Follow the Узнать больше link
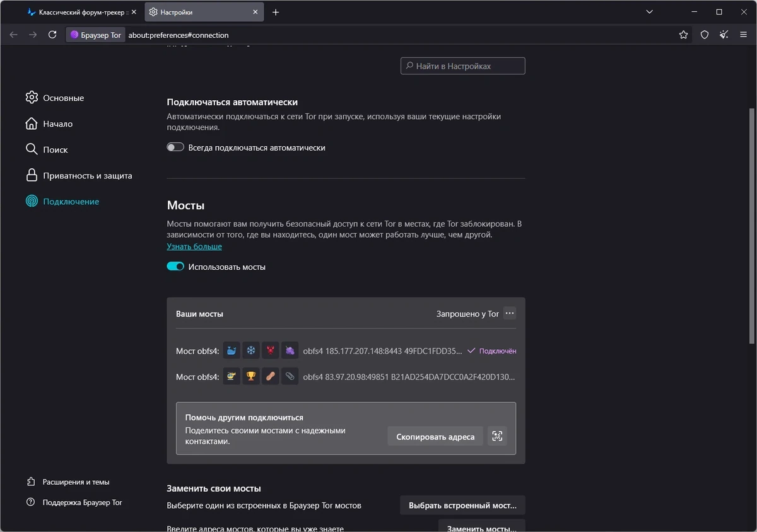The height and width of the screenshot is (532, 757). (x=194, y=246)
